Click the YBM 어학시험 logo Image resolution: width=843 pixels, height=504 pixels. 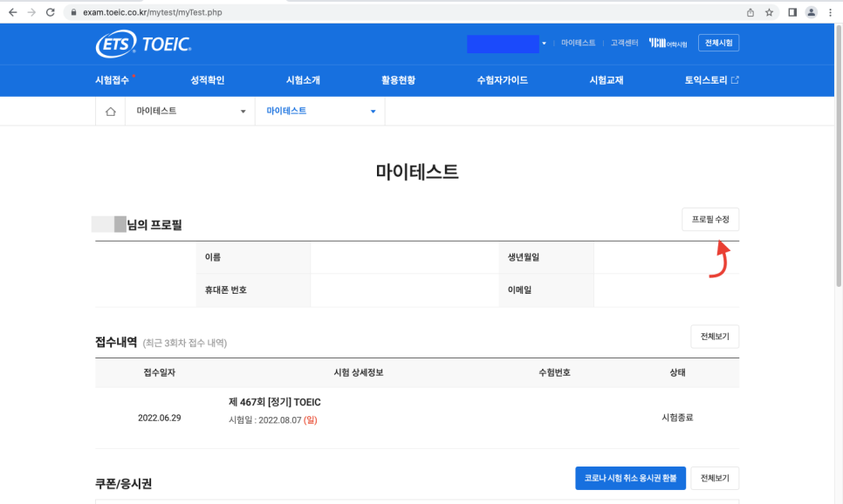point(668,43)
